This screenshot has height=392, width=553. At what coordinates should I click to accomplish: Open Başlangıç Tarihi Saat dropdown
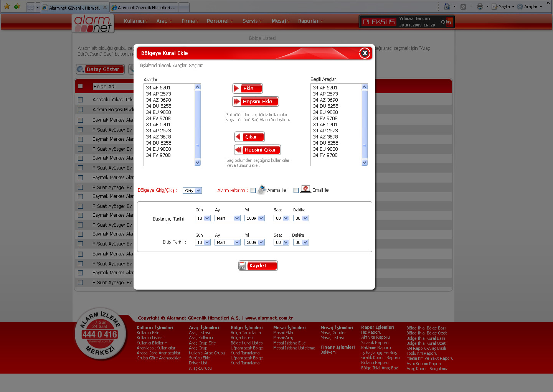tap(282, 218)
